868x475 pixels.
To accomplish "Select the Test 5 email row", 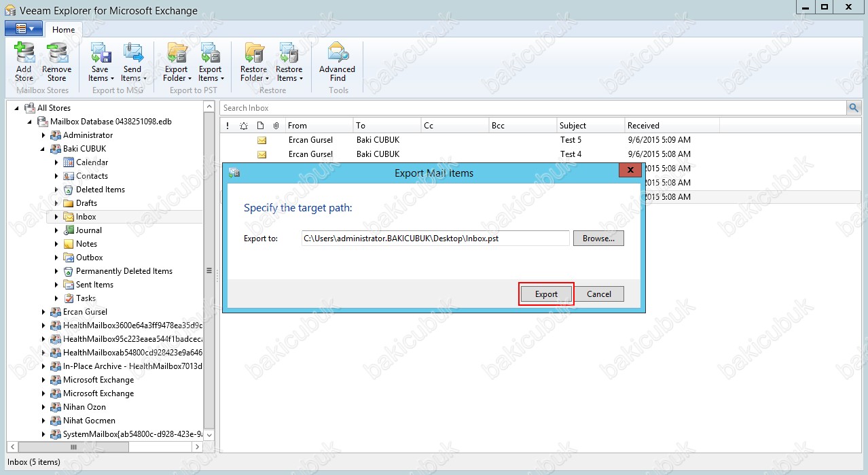I will [540, 140].
